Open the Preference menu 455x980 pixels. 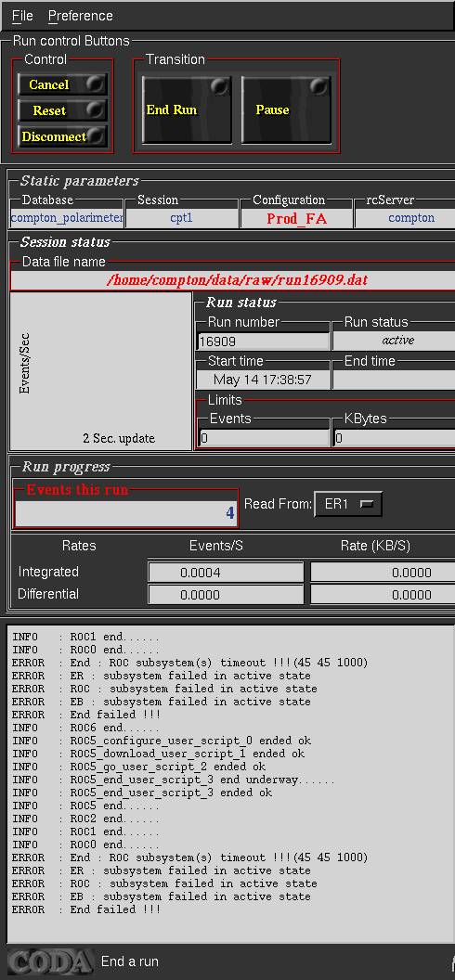point(81,16)
